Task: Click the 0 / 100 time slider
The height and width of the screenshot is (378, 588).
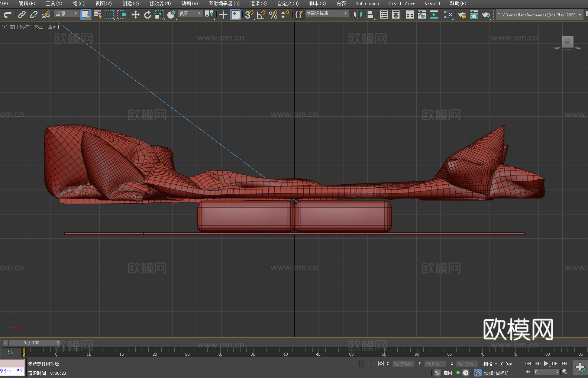Action: click(32, 343)
